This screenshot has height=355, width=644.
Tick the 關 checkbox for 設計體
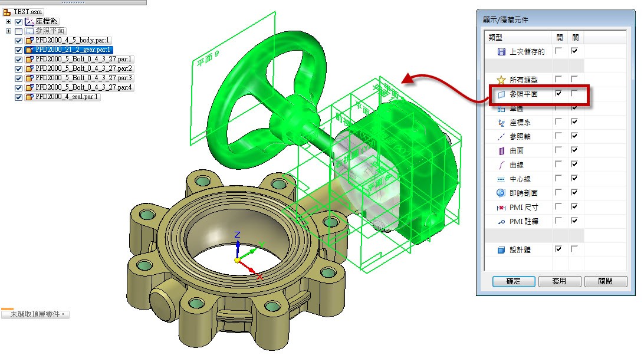click(574, 249)
